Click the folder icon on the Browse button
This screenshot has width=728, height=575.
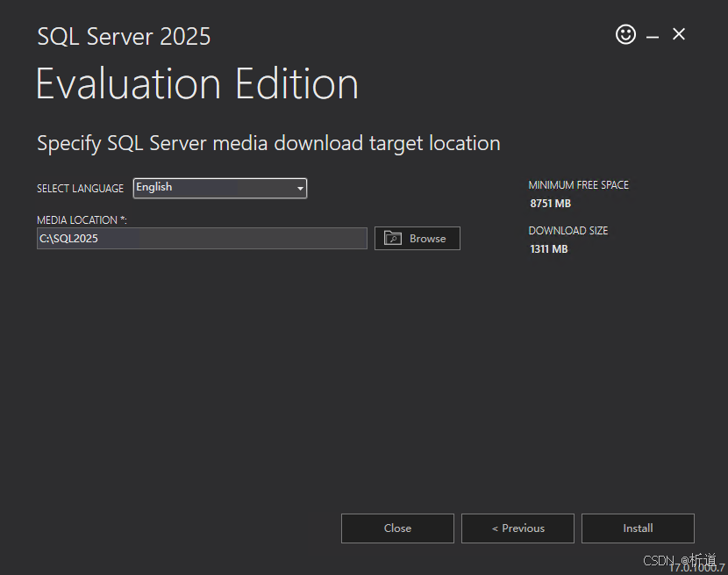(393, 239)
